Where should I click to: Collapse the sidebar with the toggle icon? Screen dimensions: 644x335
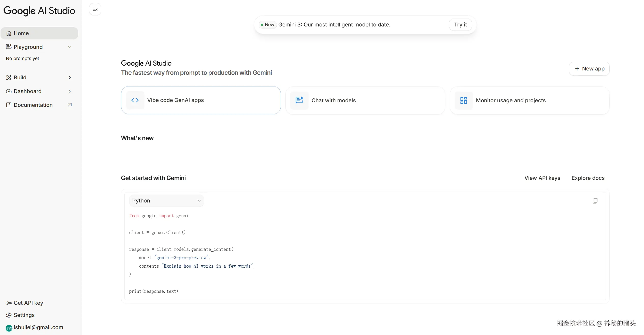[x=95, y=9]
